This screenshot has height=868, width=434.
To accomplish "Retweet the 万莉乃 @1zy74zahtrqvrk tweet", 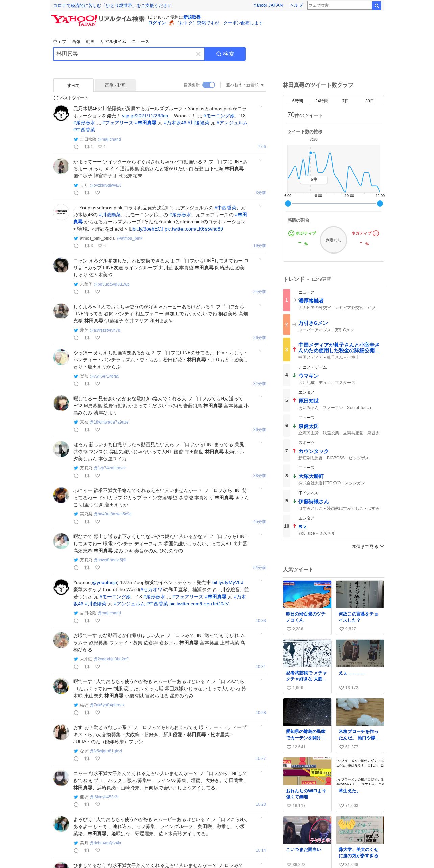I will pos(87,476).
